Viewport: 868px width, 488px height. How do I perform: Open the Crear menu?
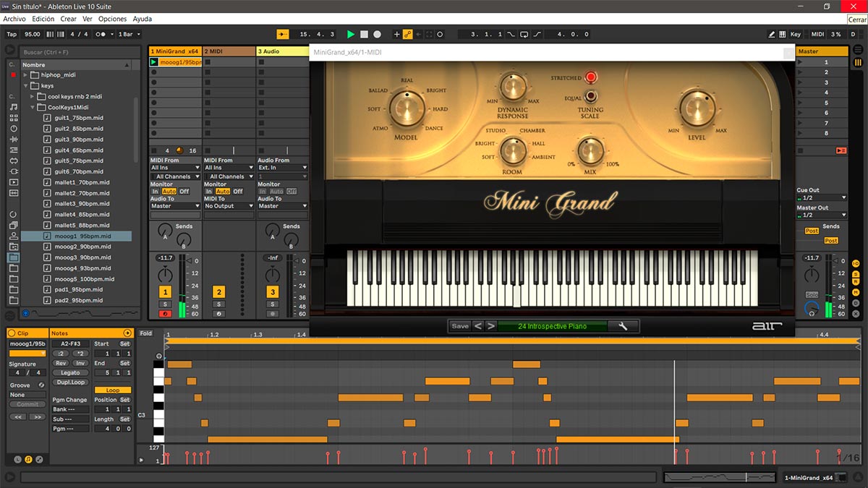pyautogui.click(x=68, y=19)
